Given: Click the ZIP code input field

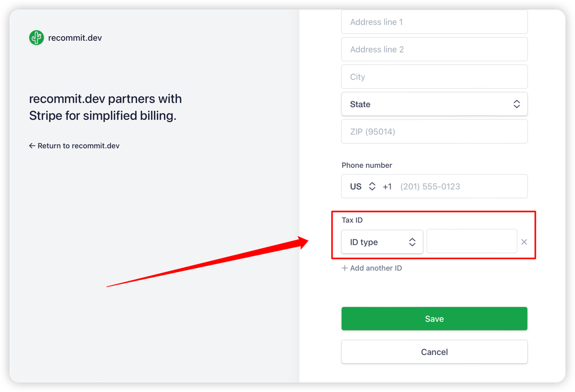Looking at the screenshot, I should (x=434, y=132).
